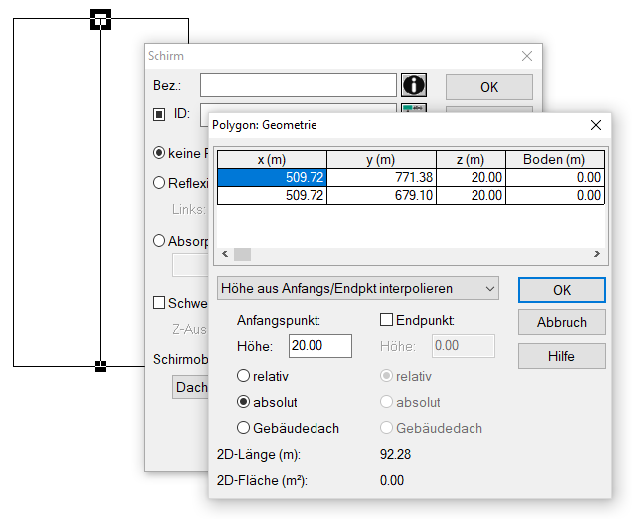This screenshot has height=519, width=632.
Task: Click OK in Polygon: Geometrie dialog
Action: click(561, 290)
